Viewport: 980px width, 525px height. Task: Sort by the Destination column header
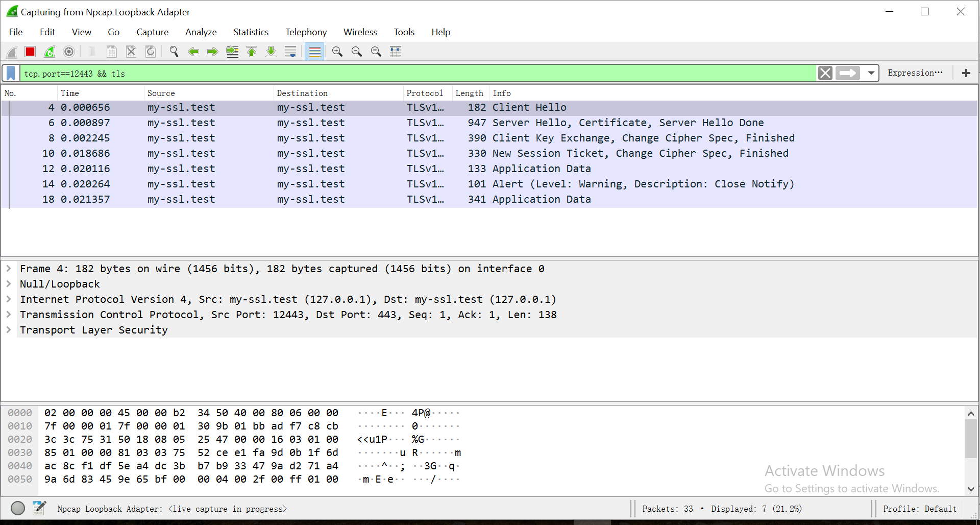[338, 93]
